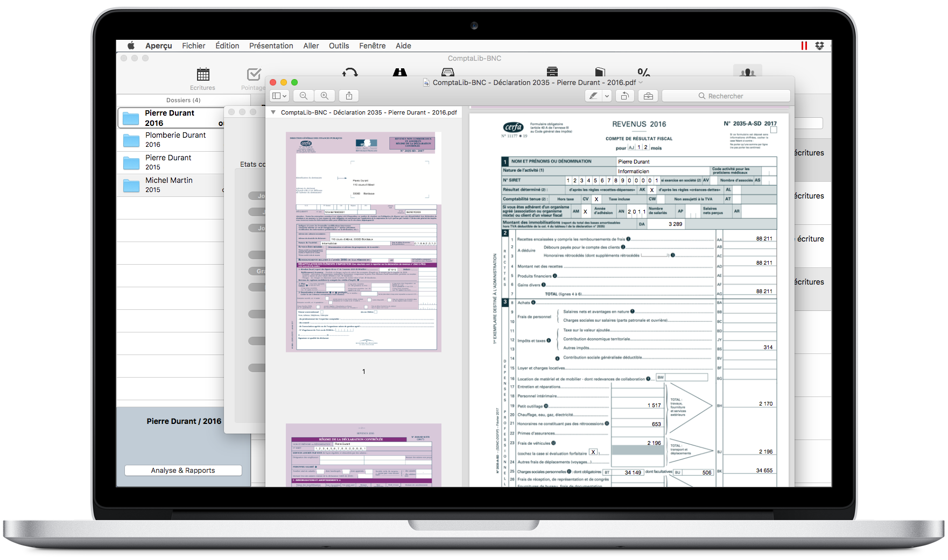Image resolution: width=948 pixels, height=560 pixels.
Task: Show the markup toolbox in Preview
Action: pyautogui.click(x=648, y=96)
